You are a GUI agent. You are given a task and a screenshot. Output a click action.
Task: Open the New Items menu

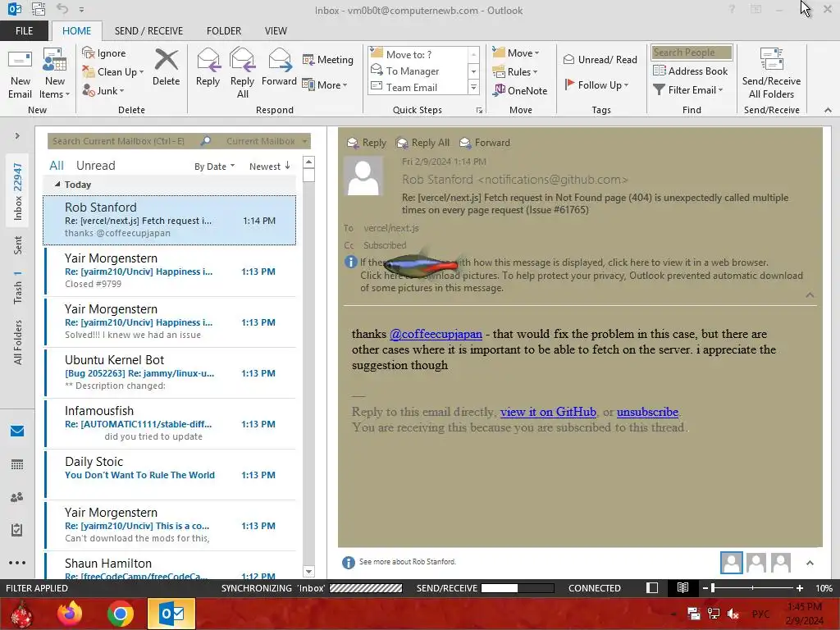click(55, 74)
